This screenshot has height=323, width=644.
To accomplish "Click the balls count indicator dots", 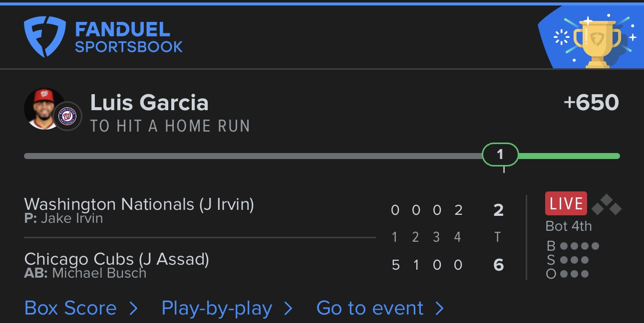I will [x=579, y=246].
